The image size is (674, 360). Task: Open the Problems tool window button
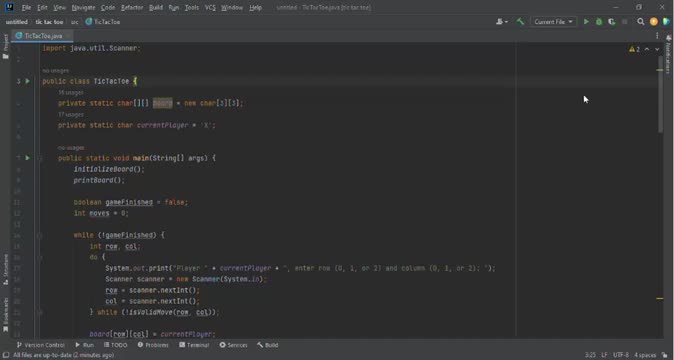[153, 345]
